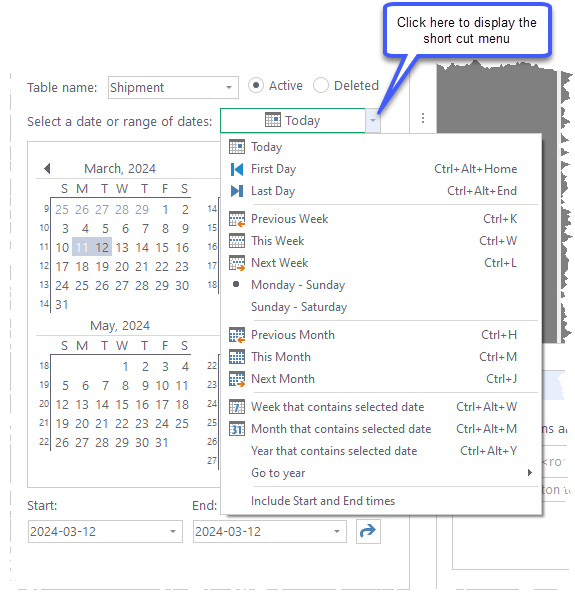575x600 pixels.
Task: Select the Active radio button
Action: [x=256, y=85]
